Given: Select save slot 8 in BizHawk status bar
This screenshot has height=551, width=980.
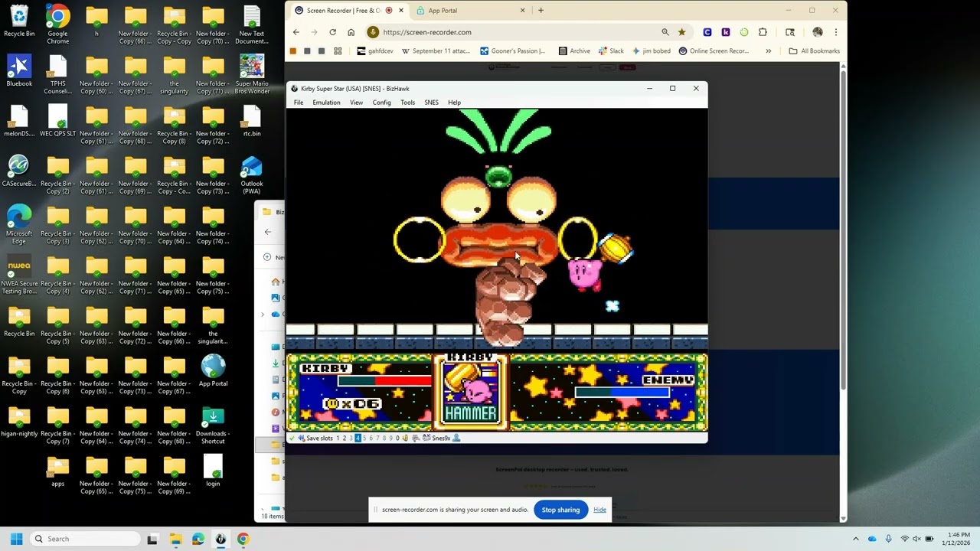Looking at the screenshot, I should tap(384, 439).
